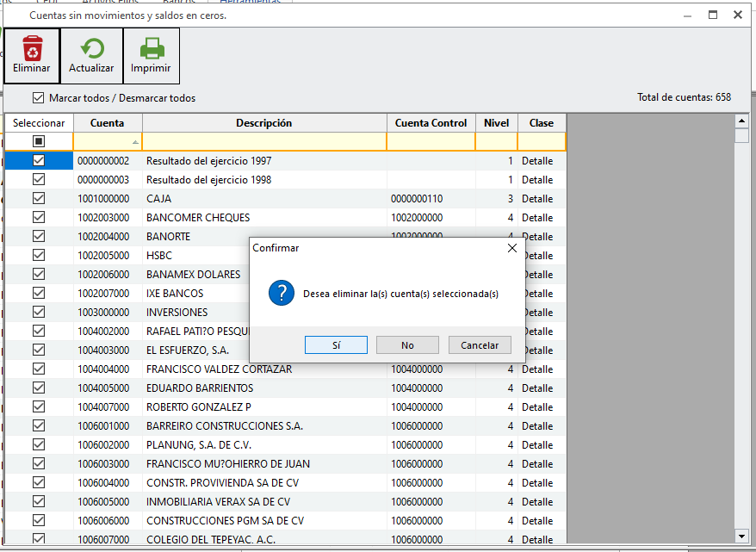The width and height of the screenshot is (756, 552).
Task: Click Cancelar in the confirmation dialog
Action: (x=480, y=345)
